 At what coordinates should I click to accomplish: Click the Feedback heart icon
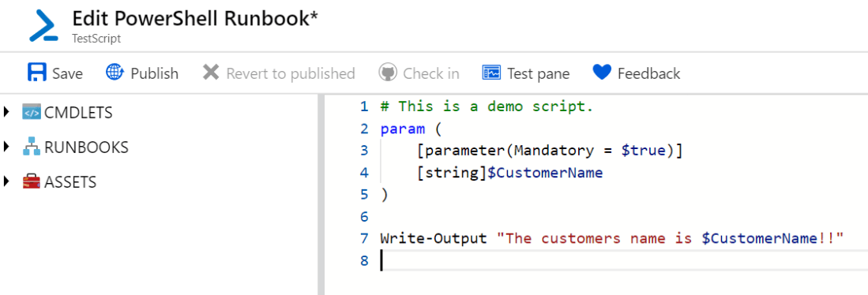point(601,73)
